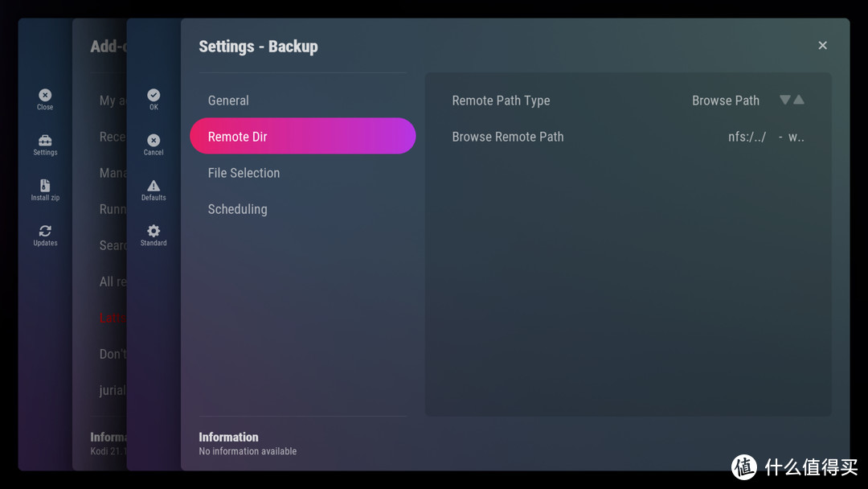Open the General settings category
The width and height of the screenshot is (868, 489).
pos(228,101)
